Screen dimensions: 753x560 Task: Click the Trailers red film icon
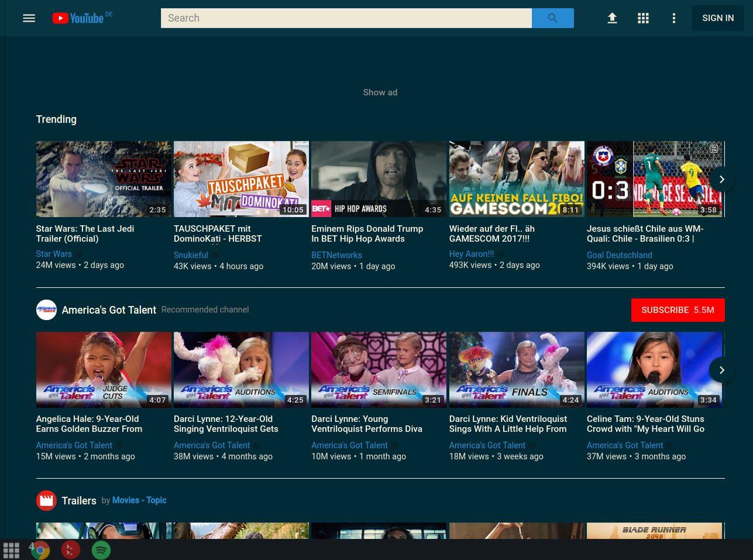pos(46,501)
